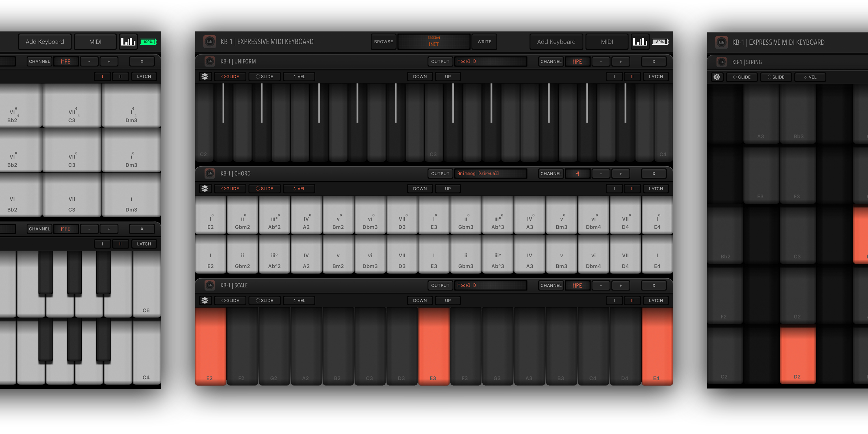This screenshot has width=868, height=434.
Task: Open the UNIFORM output selector showing Model D
Action: (491, 61)
